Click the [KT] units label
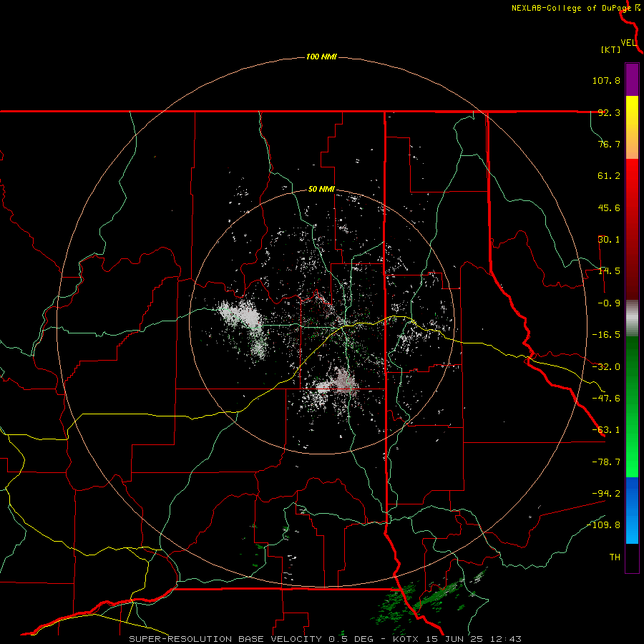 point(611,49)
